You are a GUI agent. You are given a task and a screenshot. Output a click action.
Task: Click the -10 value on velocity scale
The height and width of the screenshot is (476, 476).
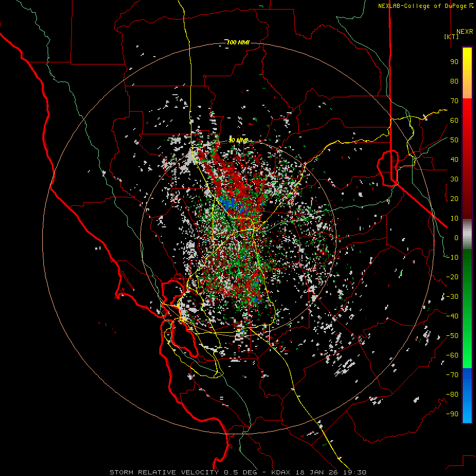coord(452,258)
